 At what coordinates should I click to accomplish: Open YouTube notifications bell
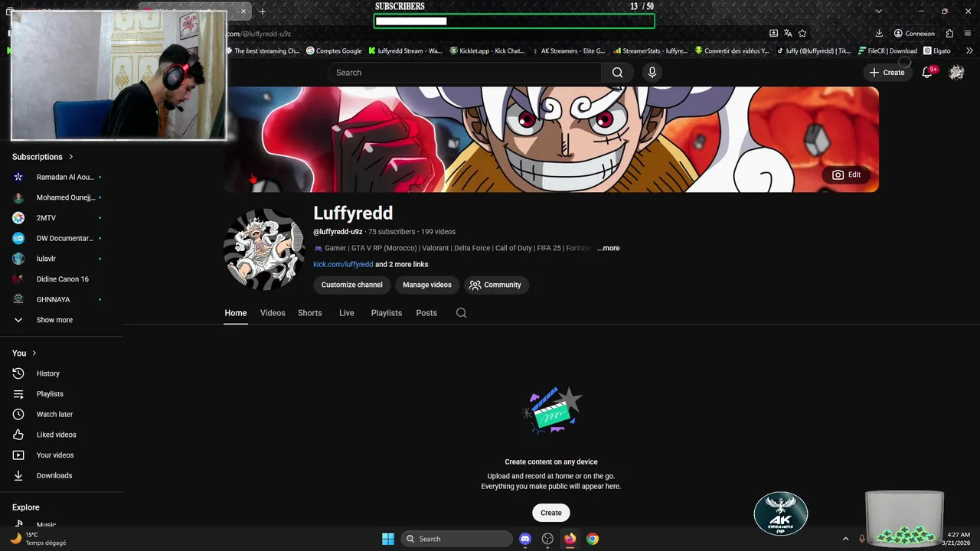pyautogui.click(x=927, y=73)
